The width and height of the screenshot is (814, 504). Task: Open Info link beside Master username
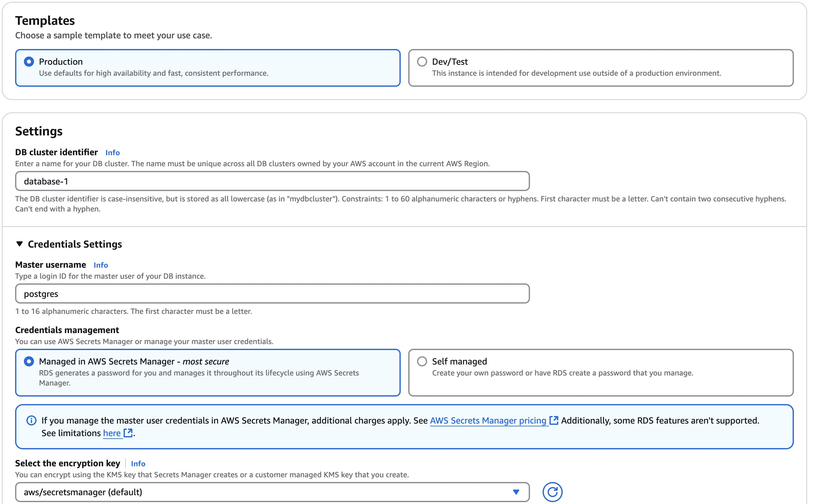tap(101, 265)
